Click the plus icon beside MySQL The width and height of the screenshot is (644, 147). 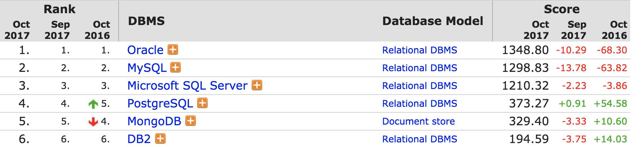(175, 68)
